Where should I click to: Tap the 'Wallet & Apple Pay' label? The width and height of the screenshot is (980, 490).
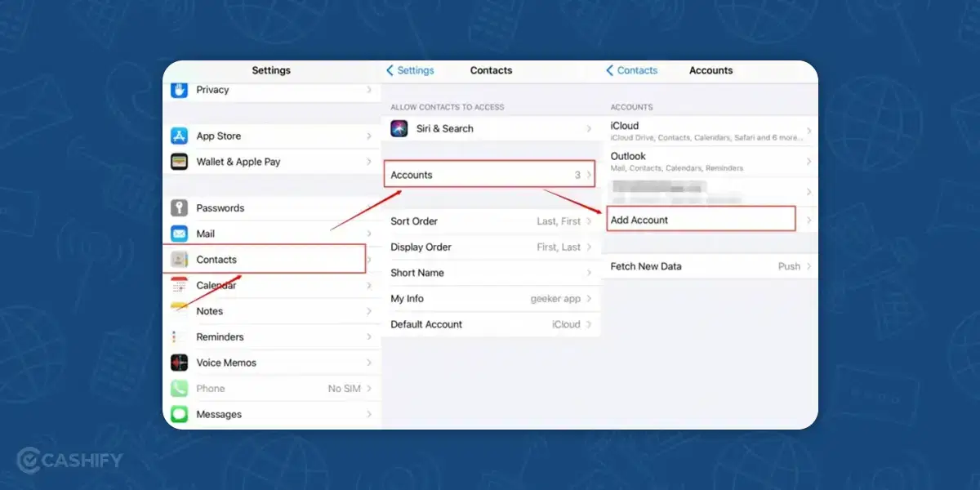pyautogui.click(x=238, y=162)
